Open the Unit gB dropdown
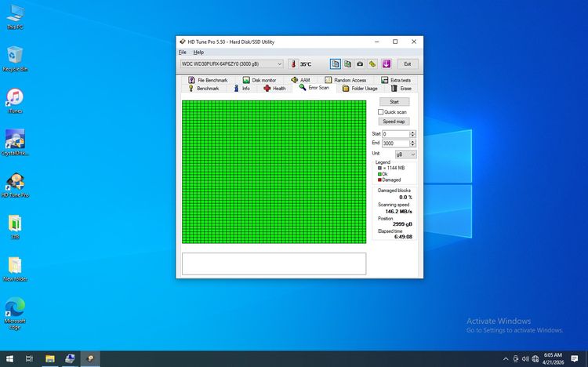This screenshot has height=367, width=588. [x=406, y=154]
